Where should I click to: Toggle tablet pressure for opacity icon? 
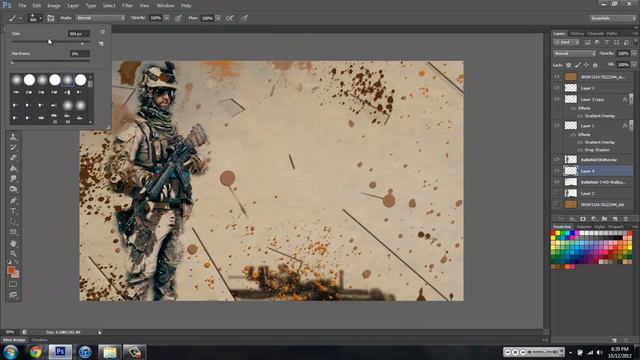pos(178,18)
